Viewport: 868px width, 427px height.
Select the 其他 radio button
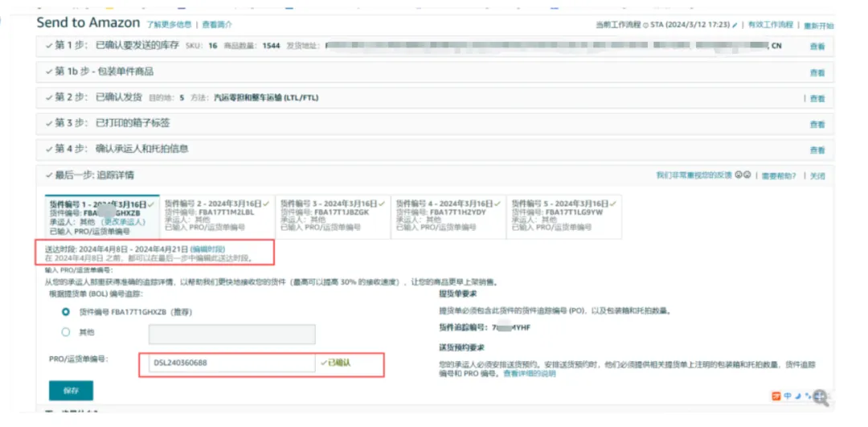pos(66,332)
